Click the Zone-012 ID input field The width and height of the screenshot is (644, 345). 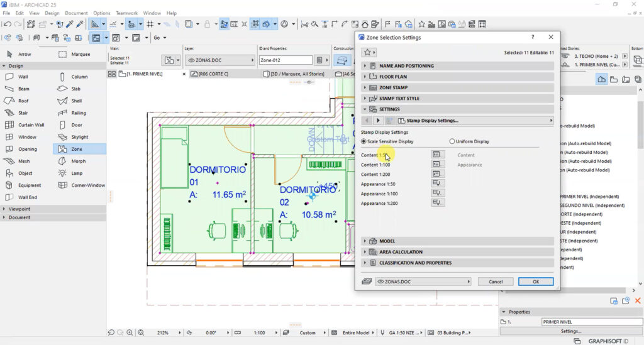tap(286, 60)
